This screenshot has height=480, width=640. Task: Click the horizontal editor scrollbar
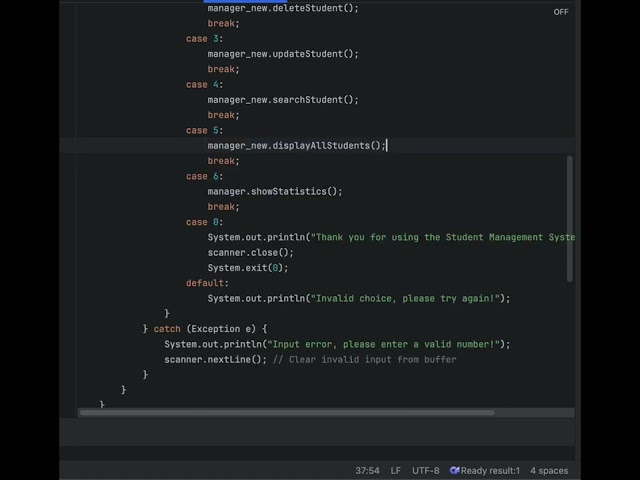287,413
